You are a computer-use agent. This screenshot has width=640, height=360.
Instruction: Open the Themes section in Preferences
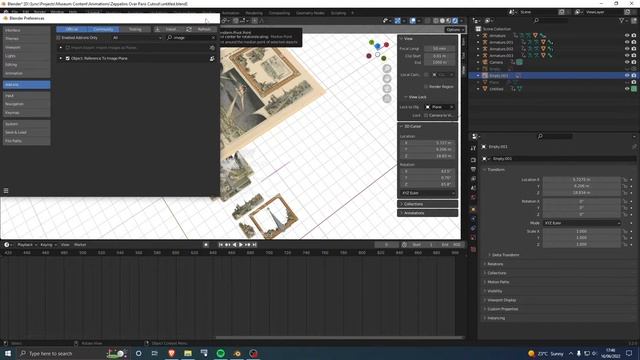[x=27, y=39]
